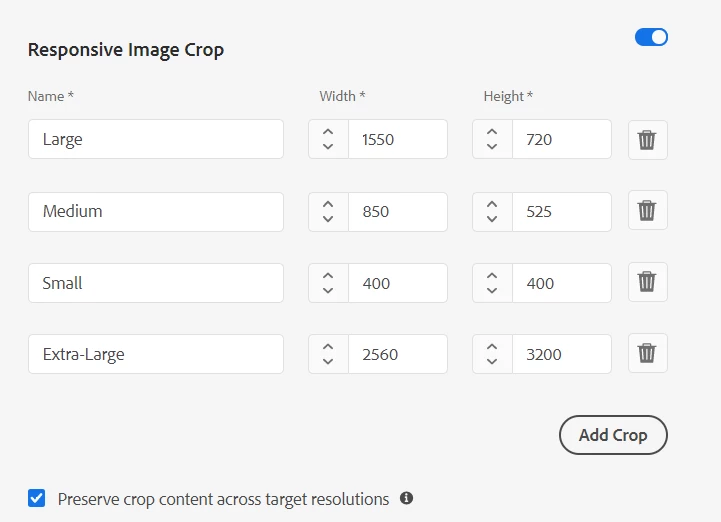The height and width of the screenshot is (522, 721).
Task: Click the Medium width field showing 850
Action: [397, 212]
